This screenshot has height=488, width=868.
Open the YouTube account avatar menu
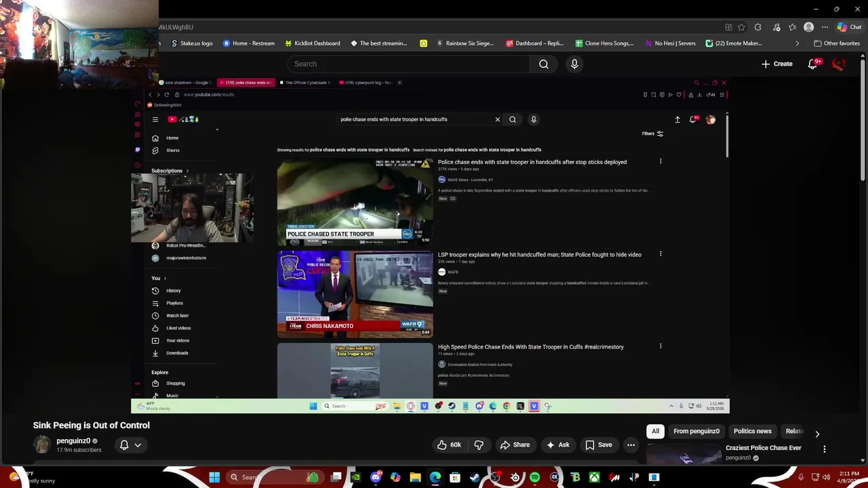(839, 64)
